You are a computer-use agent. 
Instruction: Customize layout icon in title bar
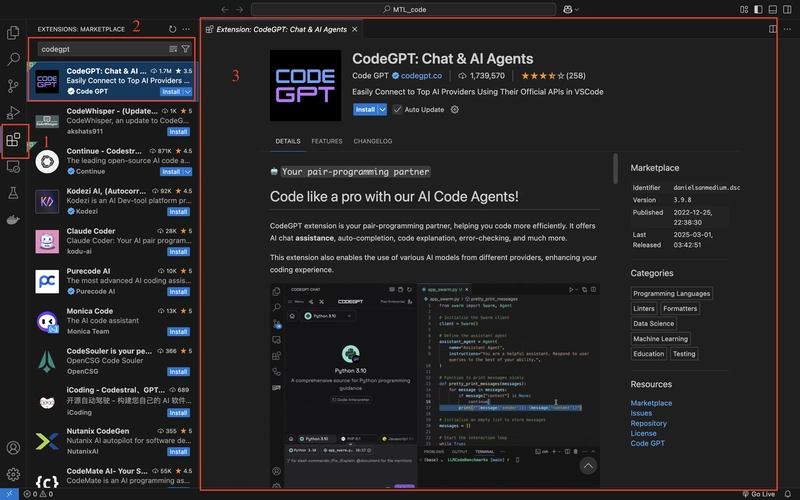pos(744,9)
